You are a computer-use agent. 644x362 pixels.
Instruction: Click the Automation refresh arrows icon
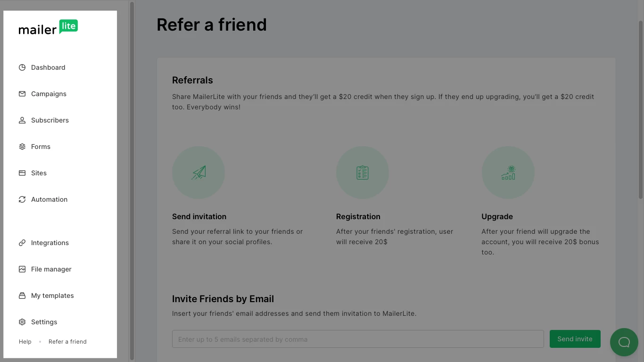click(x=22, y=199)
